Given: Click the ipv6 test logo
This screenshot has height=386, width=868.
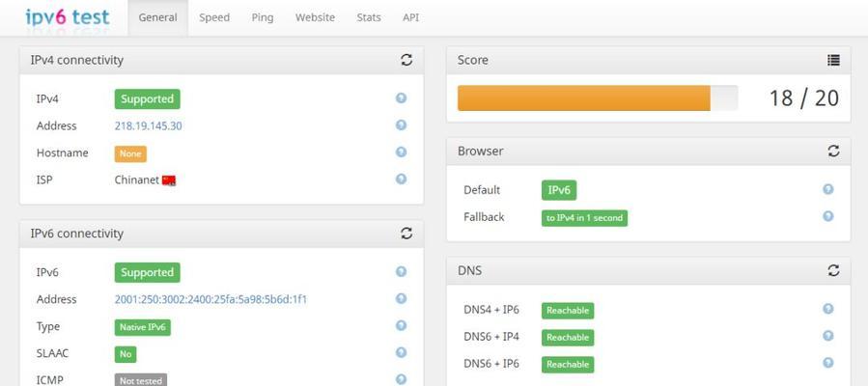Looking at the screenshot, I should (68, 17).
